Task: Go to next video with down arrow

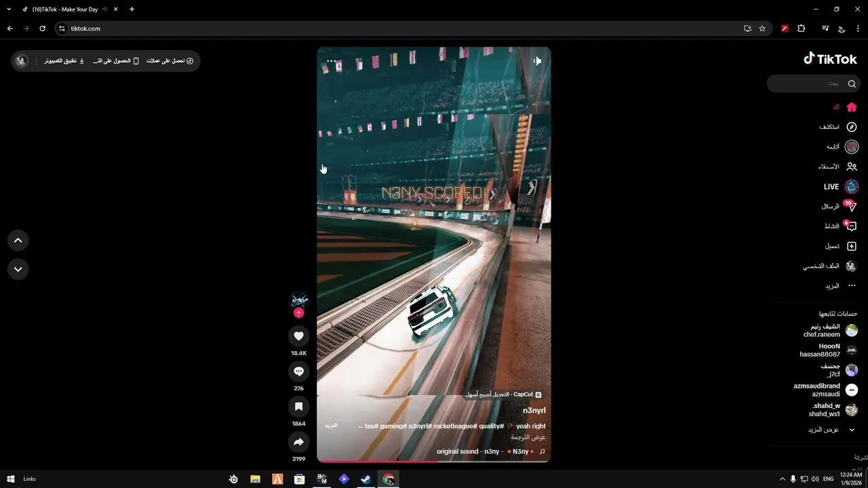Action: (x=18, y=269)
